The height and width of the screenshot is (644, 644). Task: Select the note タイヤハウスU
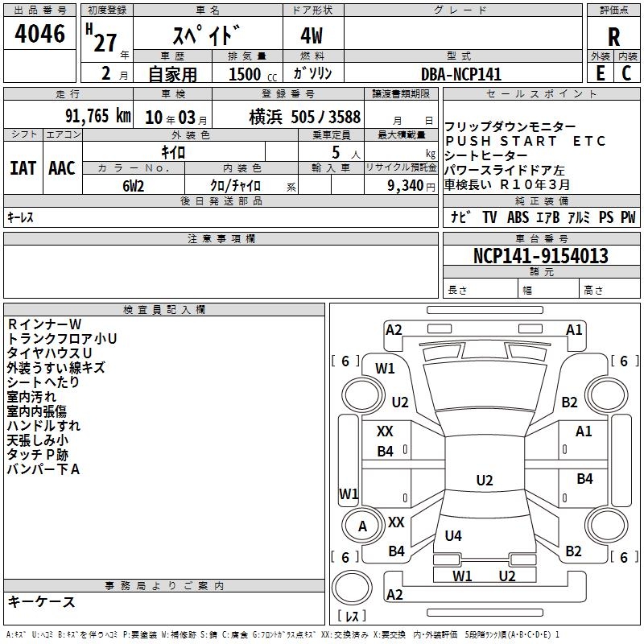click(49, 353)
